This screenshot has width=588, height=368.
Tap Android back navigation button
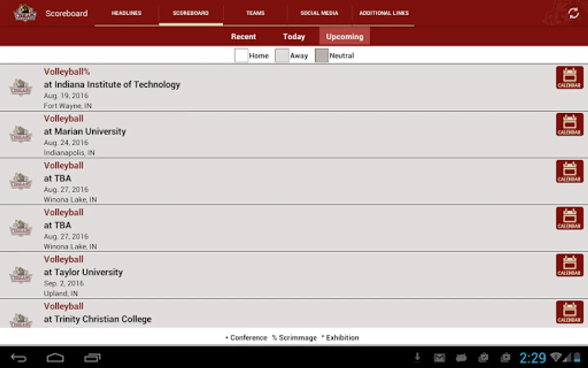pyautogui.click(x=19, y=358)
